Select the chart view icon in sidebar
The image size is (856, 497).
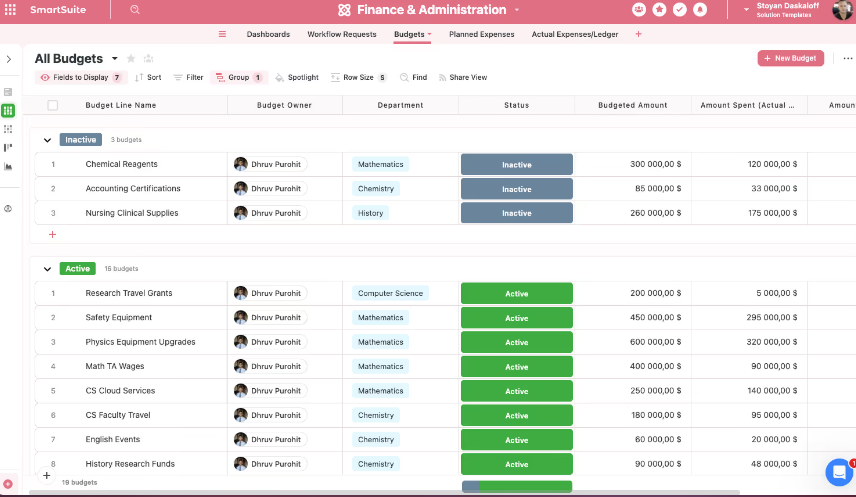click(x=8, y=167)
